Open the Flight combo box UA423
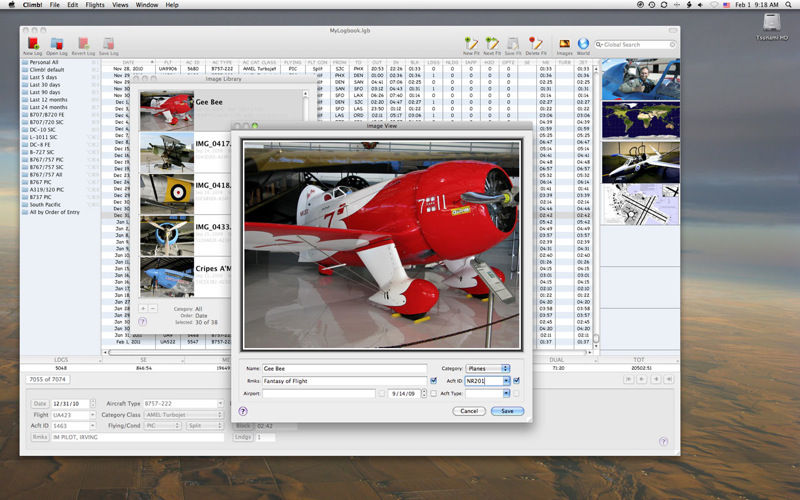The image size is (800, 500). pyautogui.click(x=73, y=415)
